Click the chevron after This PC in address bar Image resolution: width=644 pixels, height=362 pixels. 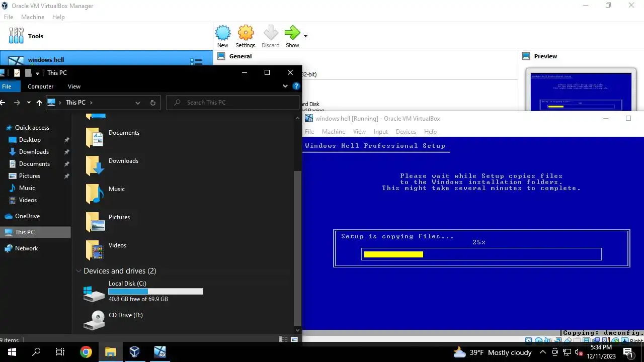[91, 103]
